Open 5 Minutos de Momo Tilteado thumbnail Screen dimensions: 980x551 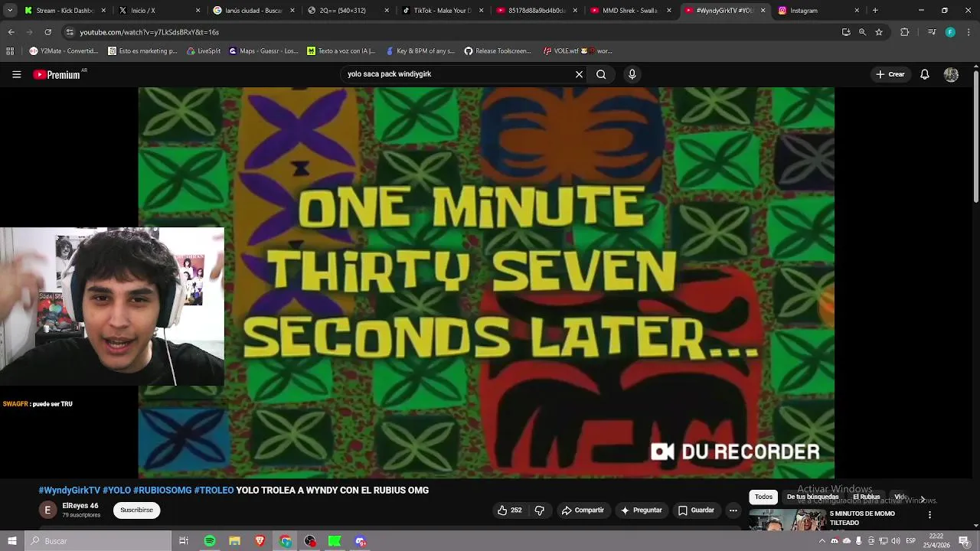click(x=788, y=520)
